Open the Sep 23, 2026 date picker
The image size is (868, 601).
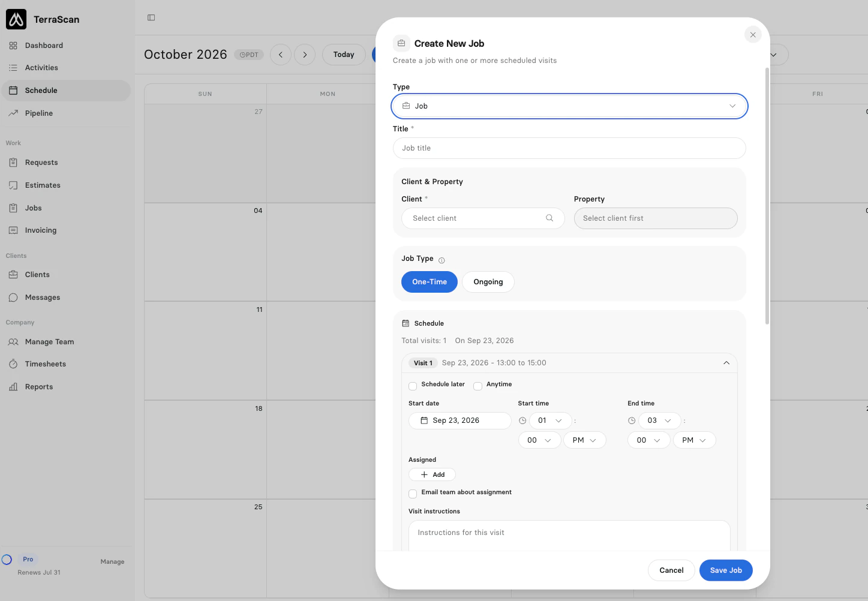[460, 420]
